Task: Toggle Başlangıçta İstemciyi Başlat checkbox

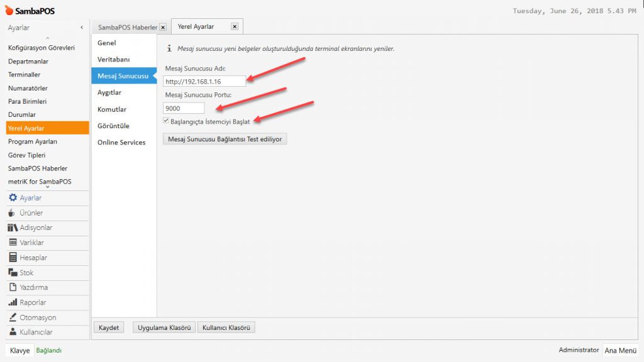Action: 166,121
